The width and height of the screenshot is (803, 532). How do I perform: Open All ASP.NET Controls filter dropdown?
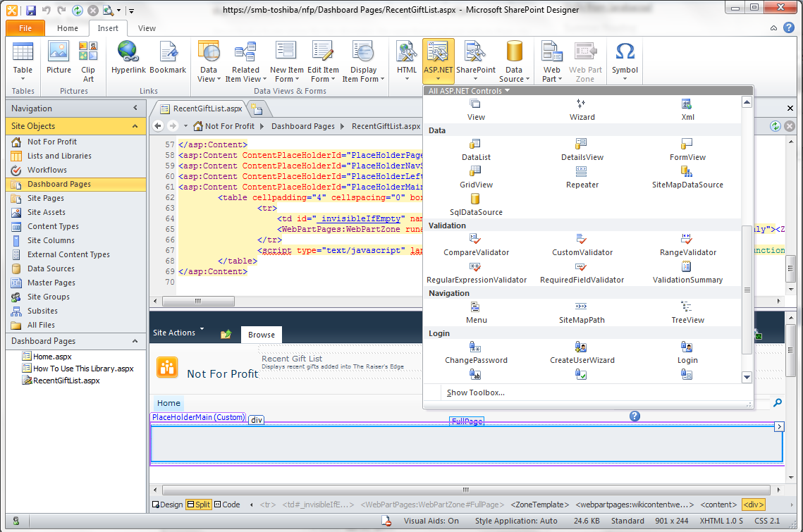click(469, 91)
